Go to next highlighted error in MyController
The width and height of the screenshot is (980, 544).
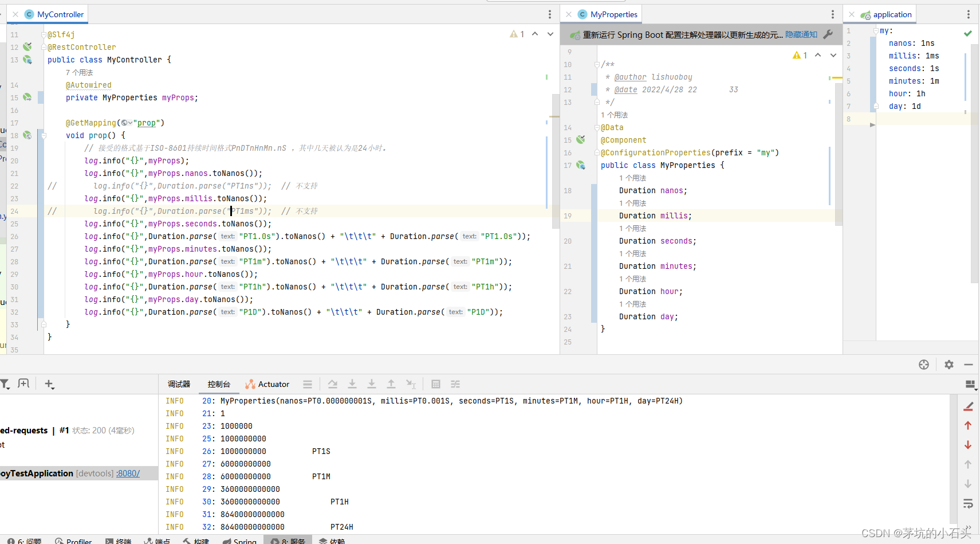[x=550, y=34]
